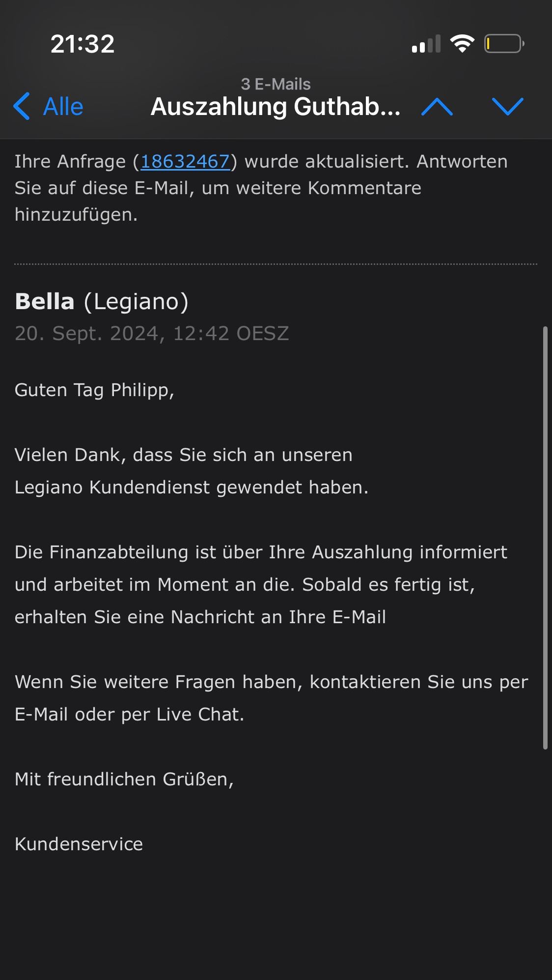Tap the 21:32 clock in status bar
The height and width of the screenshot is (980, 552).
pyautogui.click(x=83, y=44)
